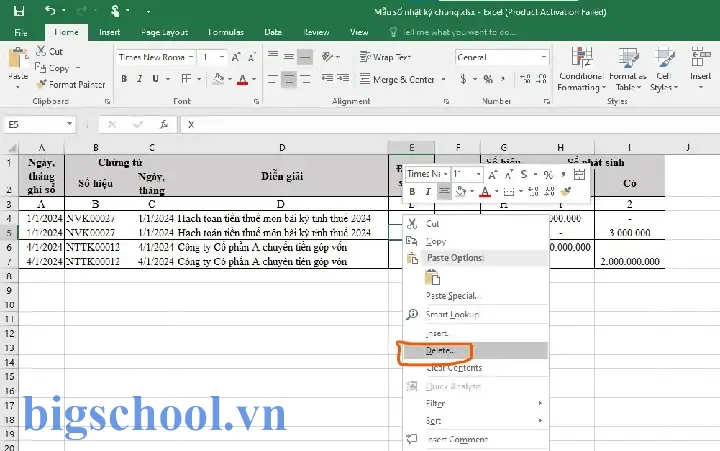Click the Insert Function fx icon
This screenshot has height=451, width=720.
coord(164,124)
